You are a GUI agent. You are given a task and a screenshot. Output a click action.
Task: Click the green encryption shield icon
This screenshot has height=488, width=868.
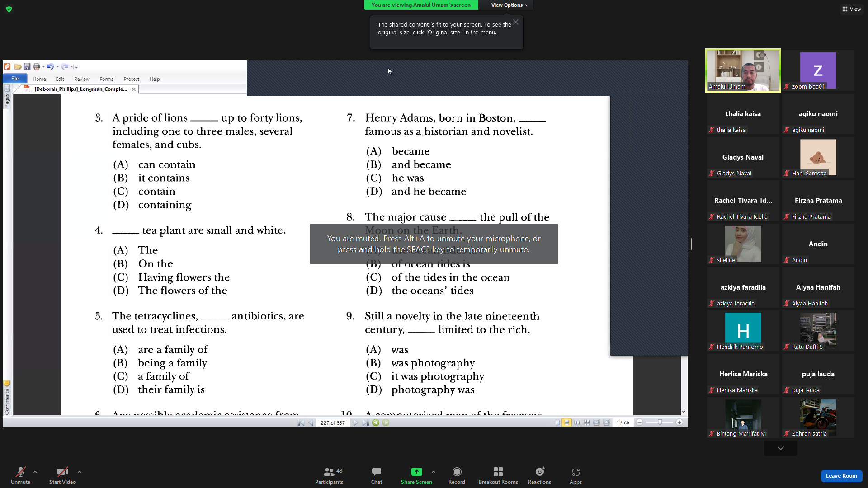point(9,9)
